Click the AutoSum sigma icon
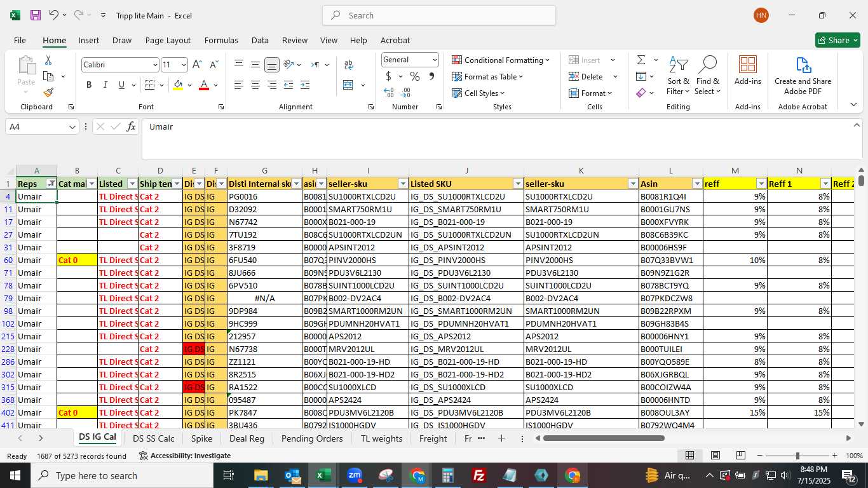 click(x=641, y=60)
